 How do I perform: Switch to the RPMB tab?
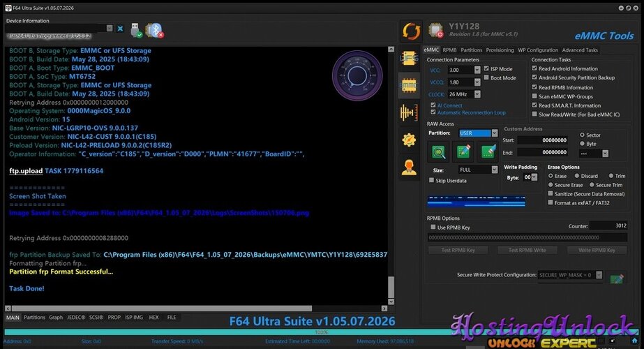tap(450, 50)
